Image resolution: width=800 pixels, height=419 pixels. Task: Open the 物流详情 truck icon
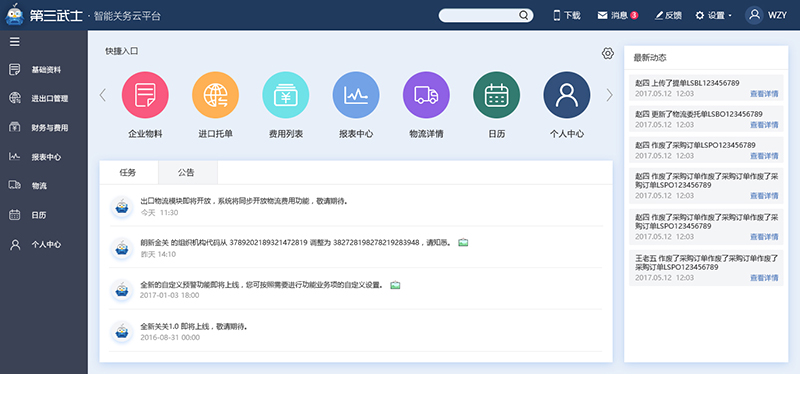click(x=426, y=95)
